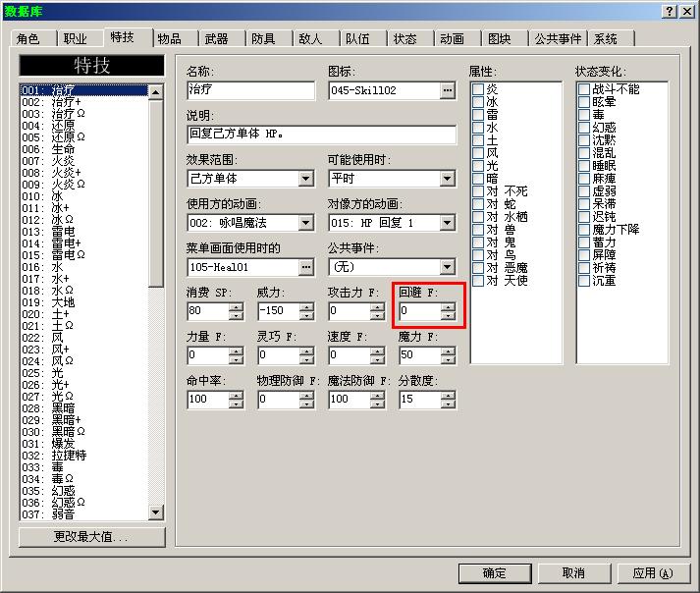Open icon browser button beside 045-Skill02

coord(448,90)
